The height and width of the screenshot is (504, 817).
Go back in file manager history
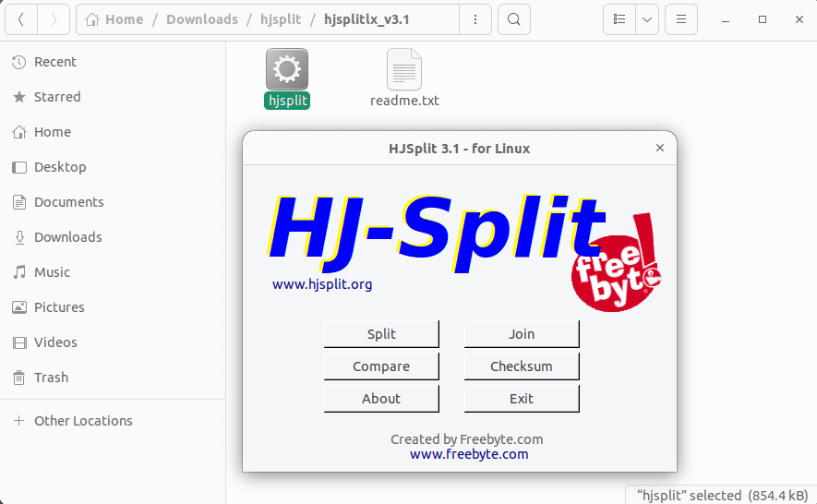pos(21,19)
